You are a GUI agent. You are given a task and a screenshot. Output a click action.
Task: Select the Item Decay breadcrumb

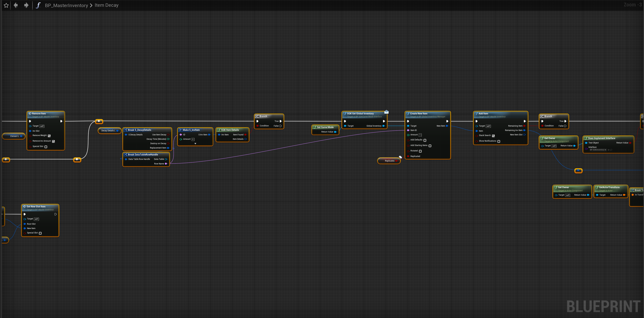(x=107, y=5)
